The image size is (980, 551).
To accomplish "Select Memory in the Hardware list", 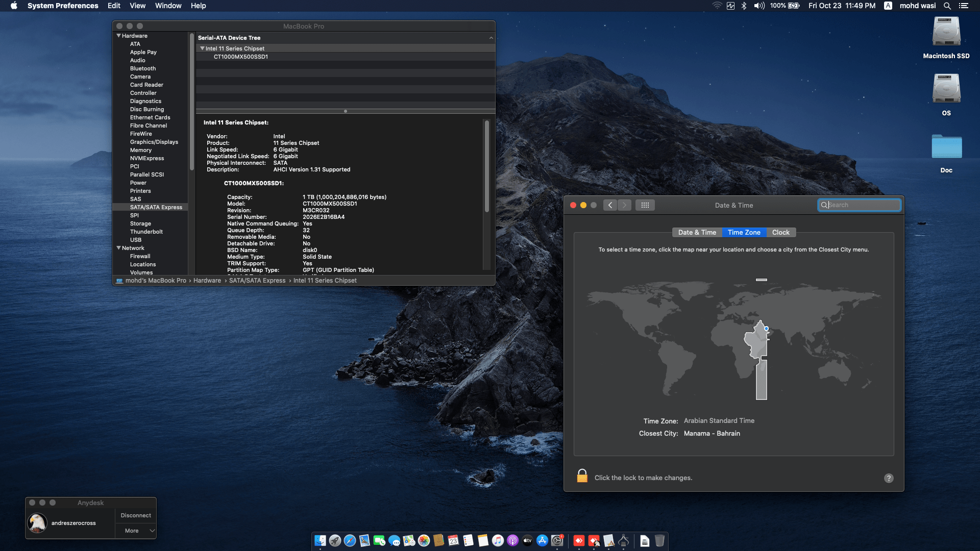I will coord(141,150).
